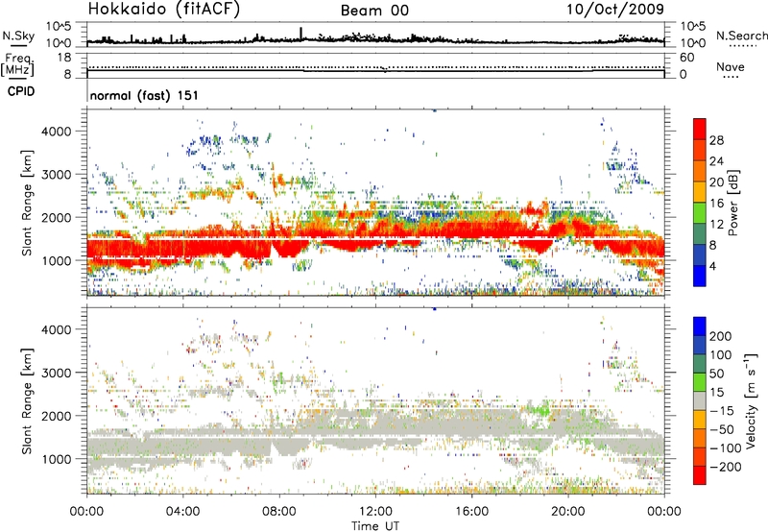Click the date '10/Oct/2009'
Screen dimensions: 768x532
click(615, 10)
